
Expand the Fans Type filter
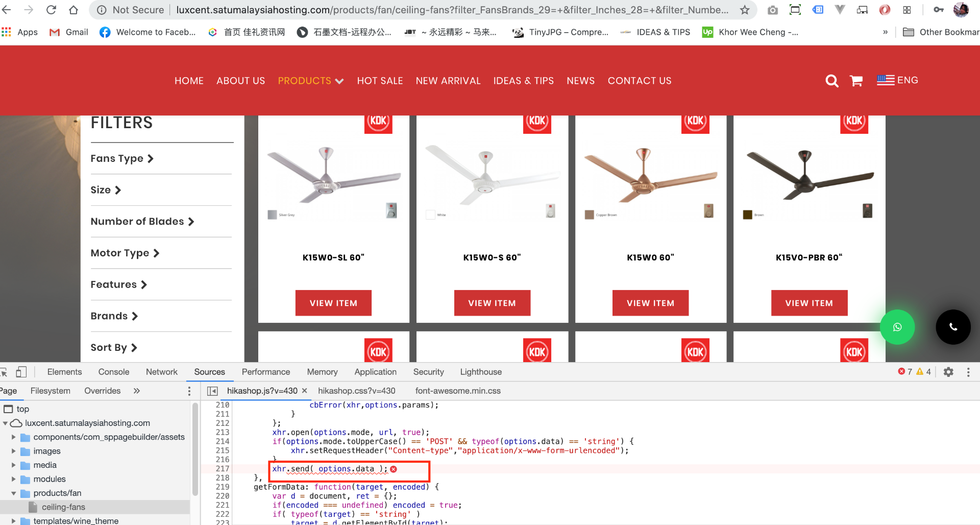tap(122, 159)
